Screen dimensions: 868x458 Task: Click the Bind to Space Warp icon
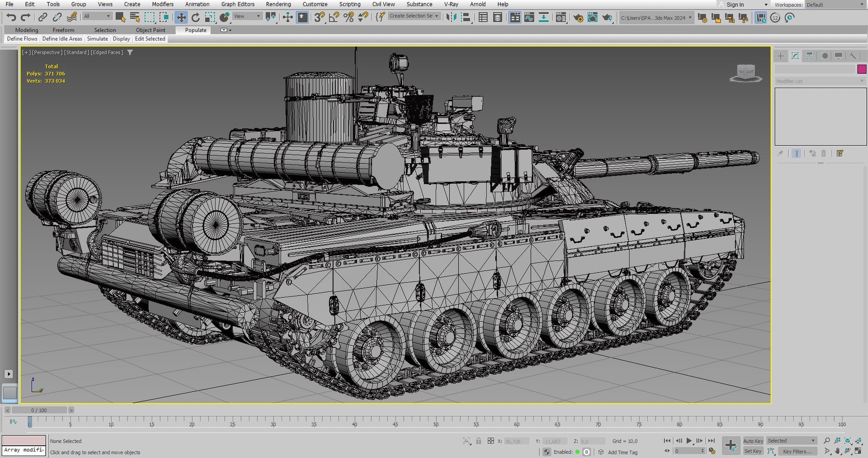coord(71,17)
